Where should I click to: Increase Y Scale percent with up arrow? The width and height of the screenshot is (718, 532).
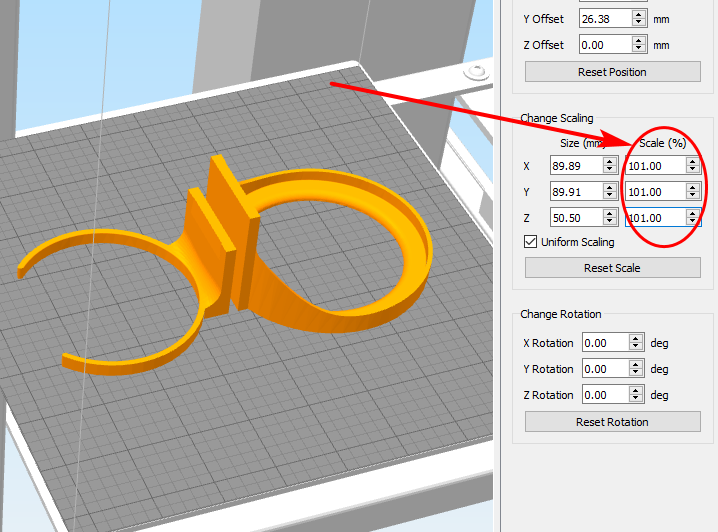(x=693, y=188)
